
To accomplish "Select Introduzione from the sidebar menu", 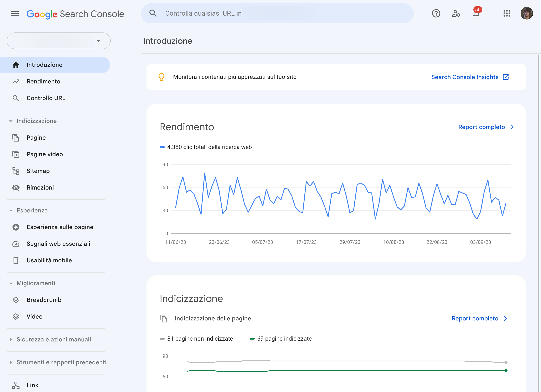I will [x=44, y=65].
